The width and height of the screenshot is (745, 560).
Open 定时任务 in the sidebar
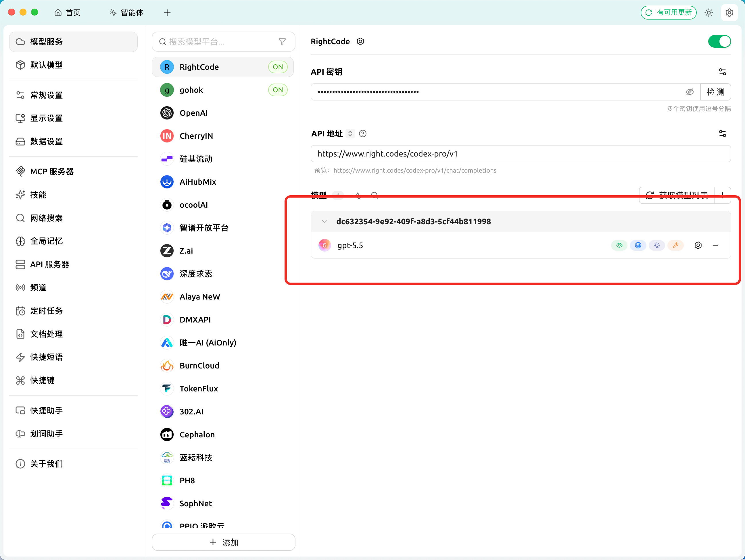tap(73, 311)
